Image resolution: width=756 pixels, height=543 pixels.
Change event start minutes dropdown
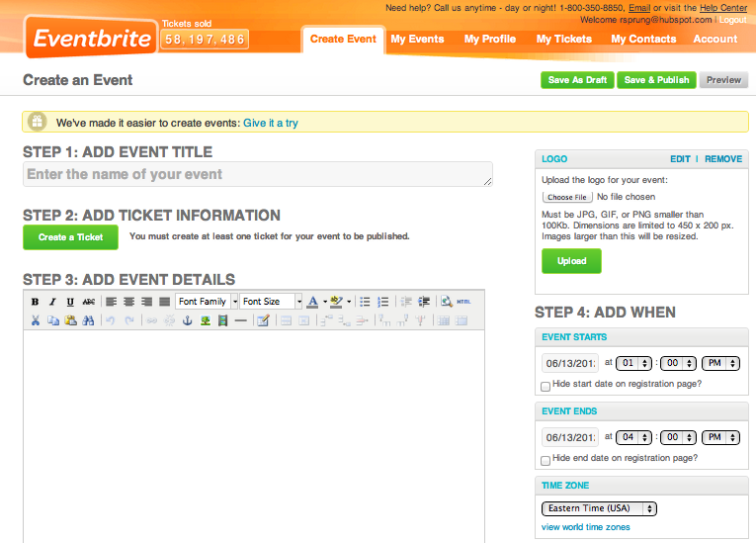pyautogui.click(x=678, y=363)
